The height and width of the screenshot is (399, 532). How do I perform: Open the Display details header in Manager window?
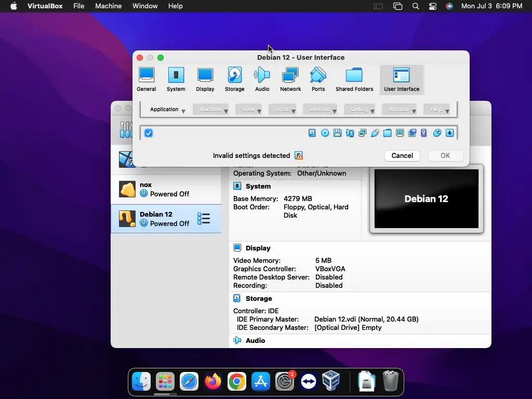point(258,248)
